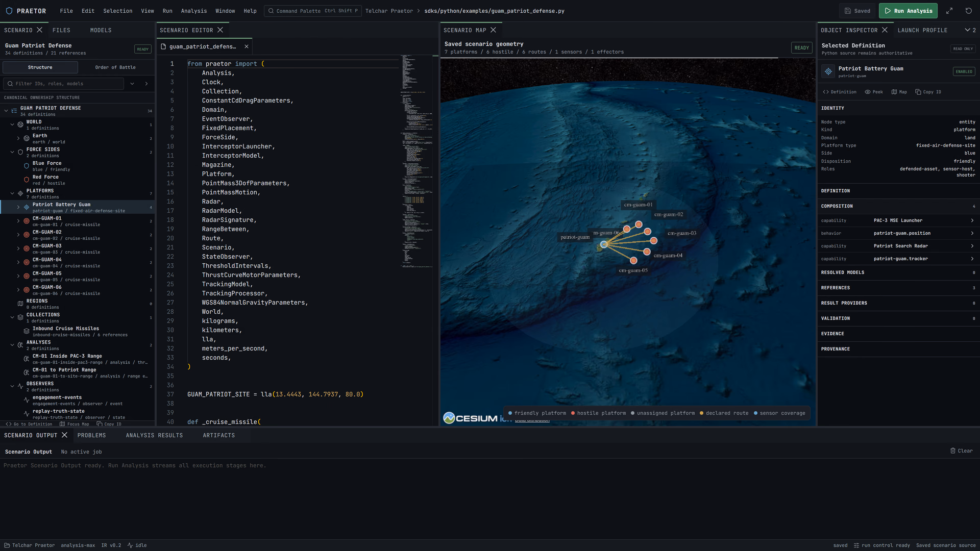Click the Praetor shield logo icon
The image size is (980, 551).
(x=9, y=11)
